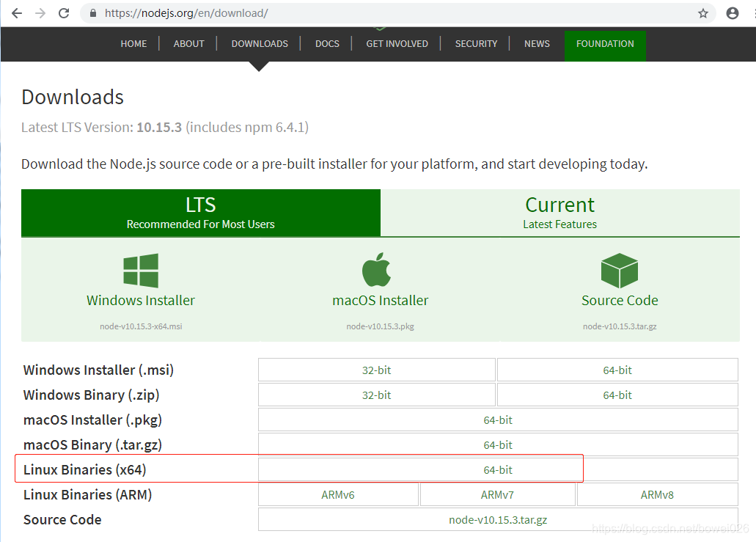Viewport: 756px width, 542px height.
Task: Download ARMv7 Linux Binaries
Action: (498, 495)
